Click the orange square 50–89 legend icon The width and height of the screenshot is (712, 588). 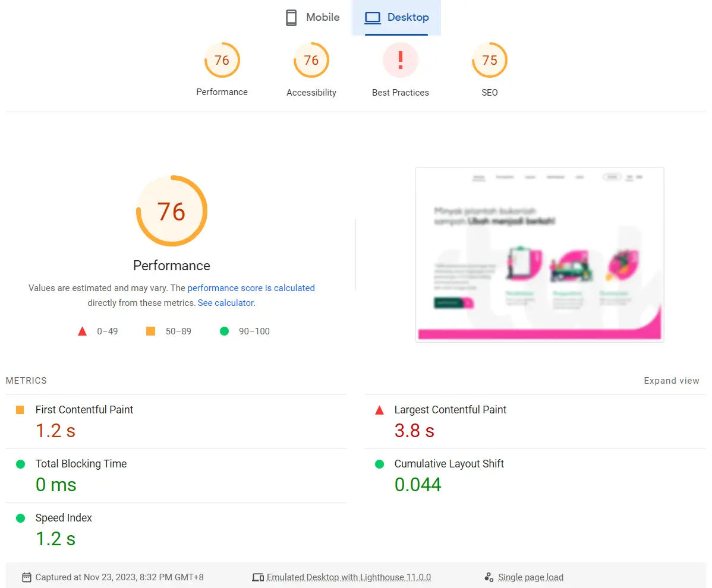click(151, 331)
